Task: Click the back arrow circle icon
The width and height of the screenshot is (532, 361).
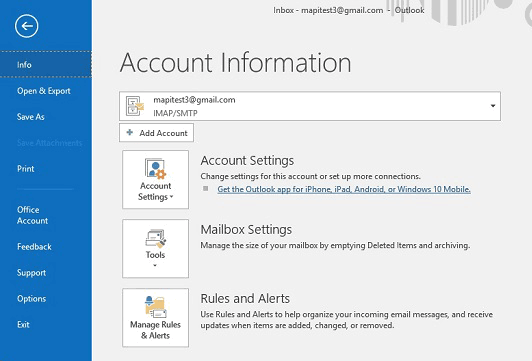Action: click(x=26, y=26)
